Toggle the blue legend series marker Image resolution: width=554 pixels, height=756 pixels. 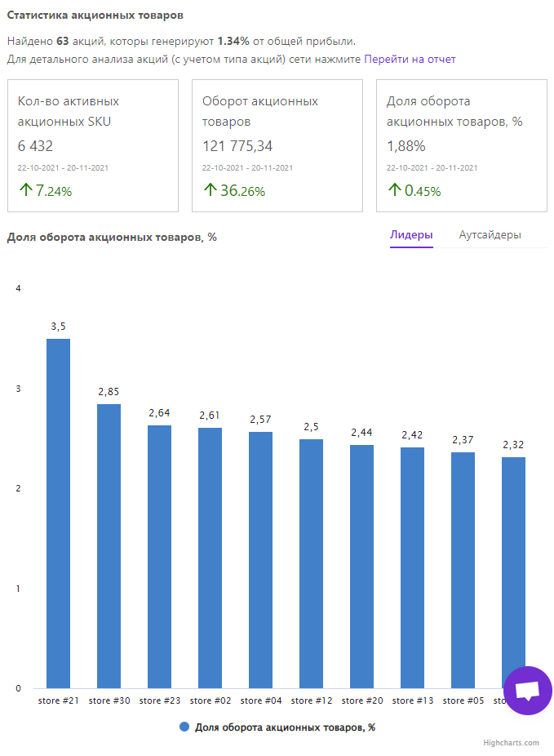click(x=184, y=727)
